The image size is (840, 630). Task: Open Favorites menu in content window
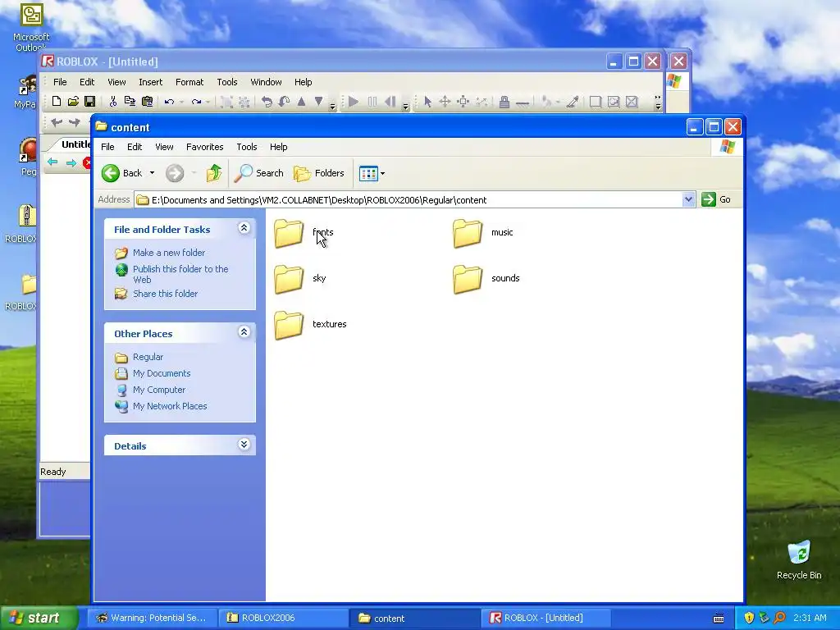pos(204,147)
